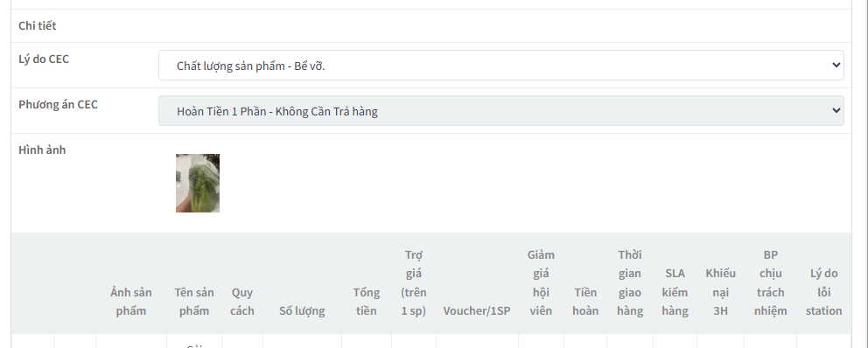The image size is (868, 348).
Task: Click the Chi tiết section label
Action: click(38, 25)
